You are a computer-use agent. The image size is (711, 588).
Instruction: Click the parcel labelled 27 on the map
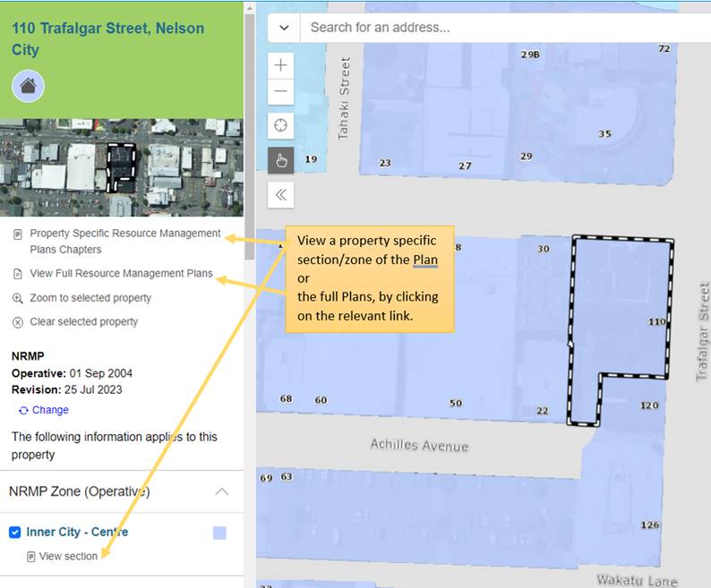(465, 166)
